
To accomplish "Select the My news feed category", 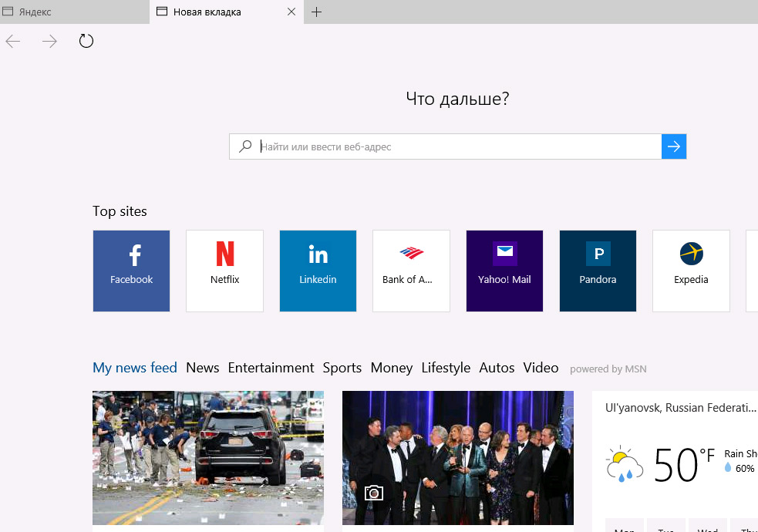I will pyautogui.click(x=135, y=369).
